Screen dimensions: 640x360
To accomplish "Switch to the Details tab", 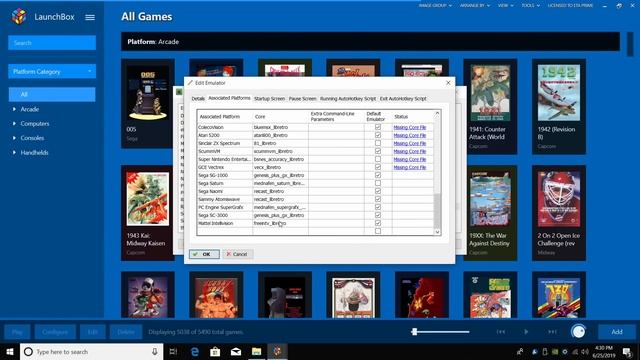I will click(198, 99).
